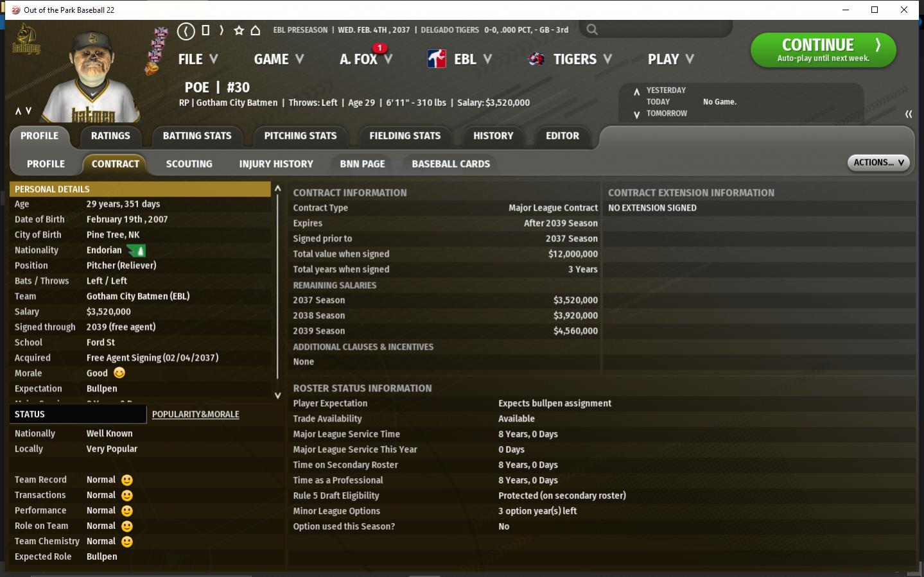
Task: Click the Tigers team logo icon
Action: (536, 59)
